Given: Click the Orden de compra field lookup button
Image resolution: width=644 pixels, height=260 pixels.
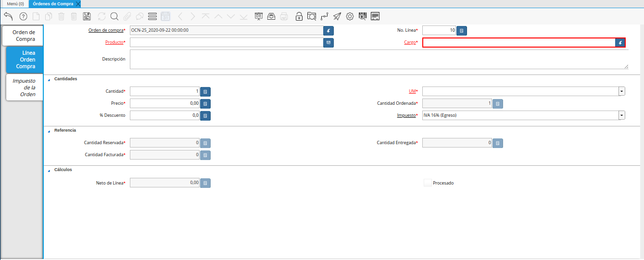Looking at the screenshot, I should [x=328, y=30].
